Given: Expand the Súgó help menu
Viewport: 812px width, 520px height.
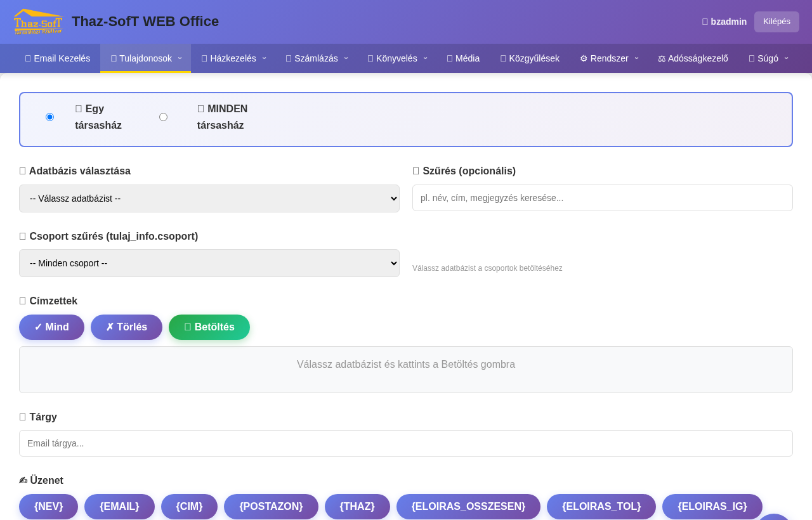Looking at the screenshot, I should 768,58.
